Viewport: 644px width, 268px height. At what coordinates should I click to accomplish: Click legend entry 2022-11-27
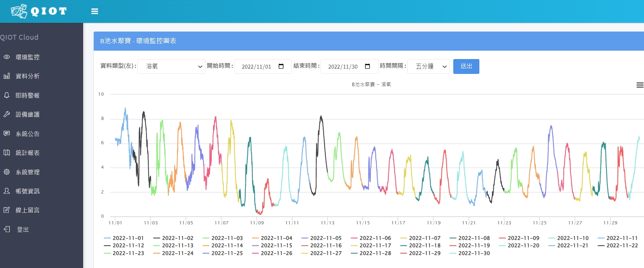322,253
